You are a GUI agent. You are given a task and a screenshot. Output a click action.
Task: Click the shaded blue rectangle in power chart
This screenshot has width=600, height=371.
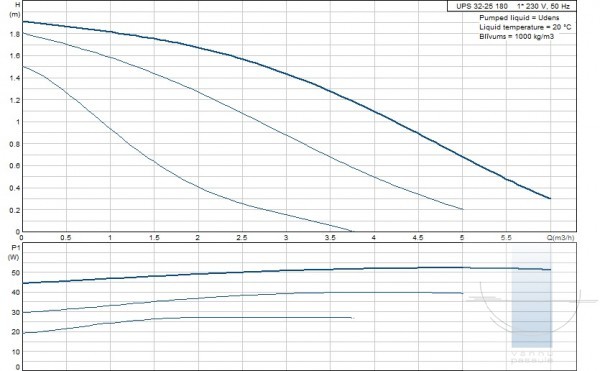pyautogui.click(x=532, y=296)
